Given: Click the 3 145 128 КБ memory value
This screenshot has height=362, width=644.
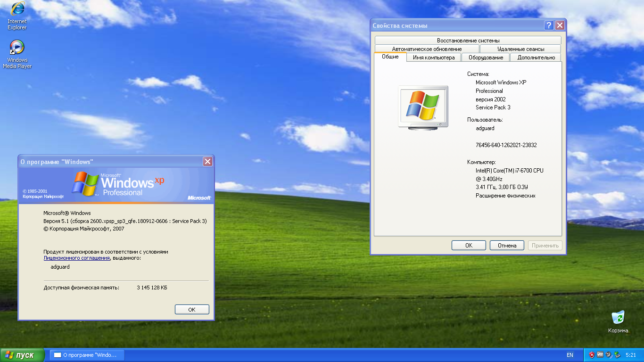Looking at the screenshot, I should pos(152,288).
